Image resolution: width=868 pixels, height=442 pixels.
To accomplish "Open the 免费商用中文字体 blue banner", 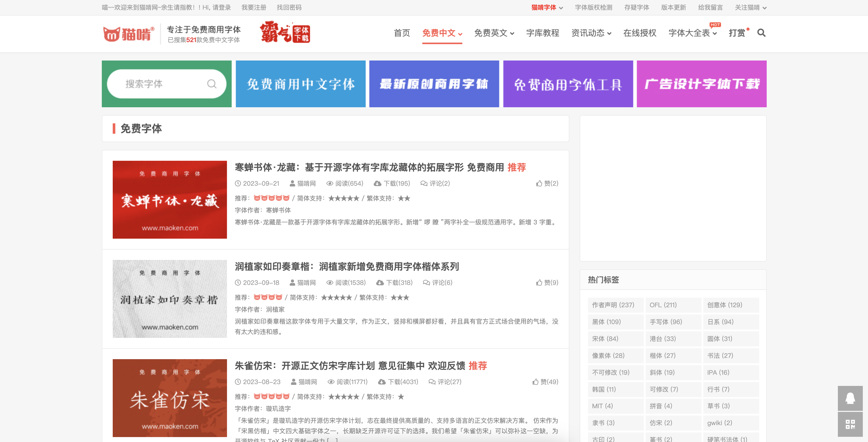I will coord(301,84).
